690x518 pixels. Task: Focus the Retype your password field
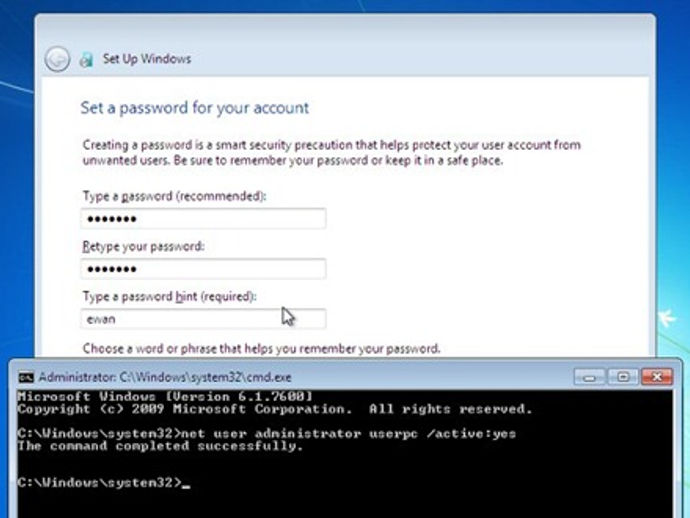(x=203, y=269)
